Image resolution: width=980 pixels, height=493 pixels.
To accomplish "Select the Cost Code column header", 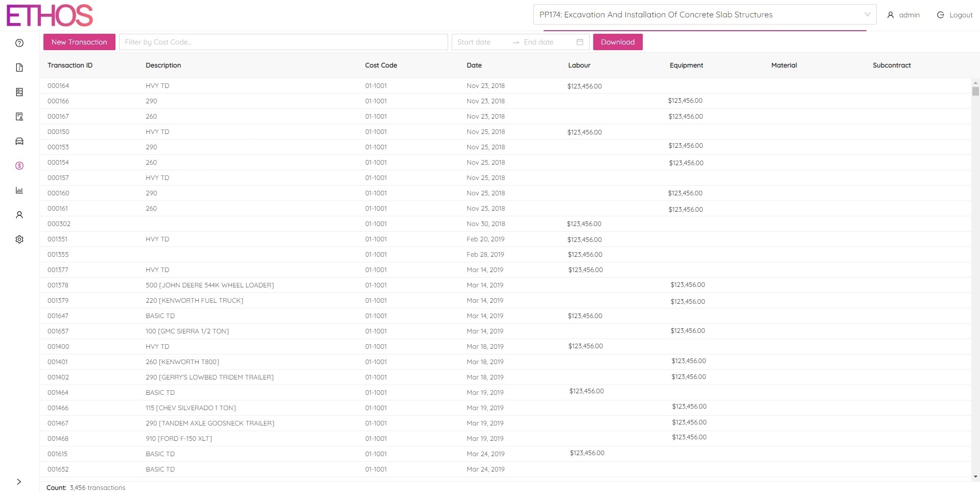I will (381, 65).
